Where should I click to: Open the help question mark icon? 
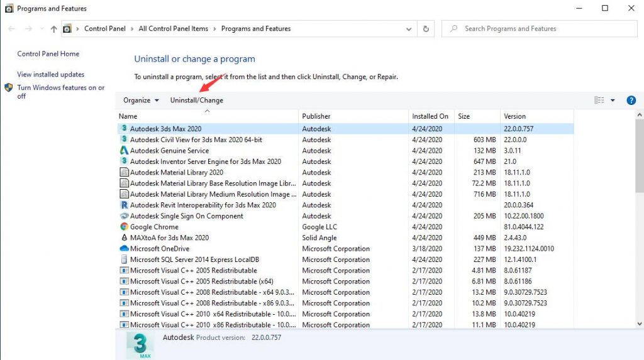(631, 100)
